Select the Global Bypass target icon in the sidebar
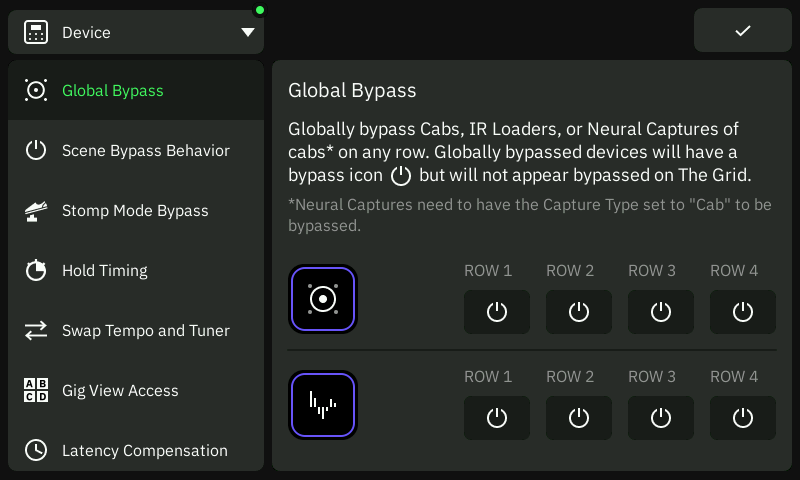Viewport: 800px width, 480px height. [36, 90]
